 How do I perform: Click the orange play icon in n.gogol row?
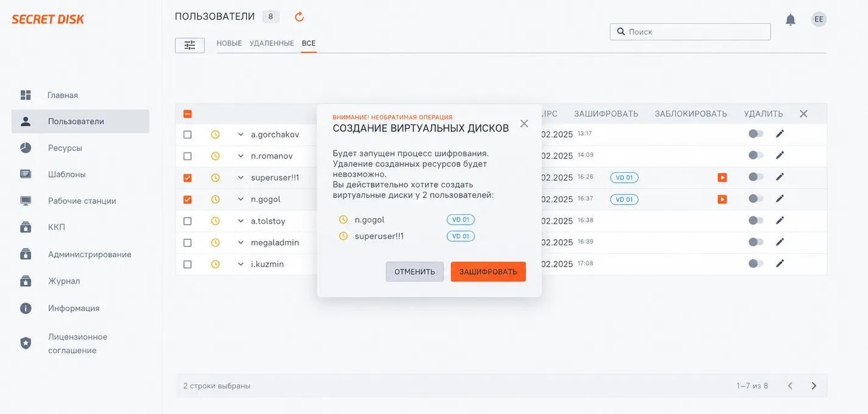722,199
